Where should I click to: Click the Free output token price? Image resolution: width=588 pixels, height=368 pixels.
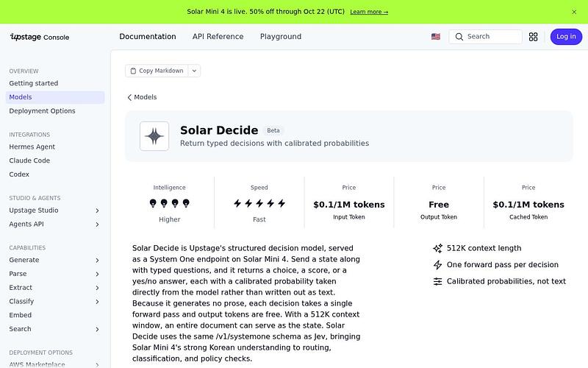[438, 205]
